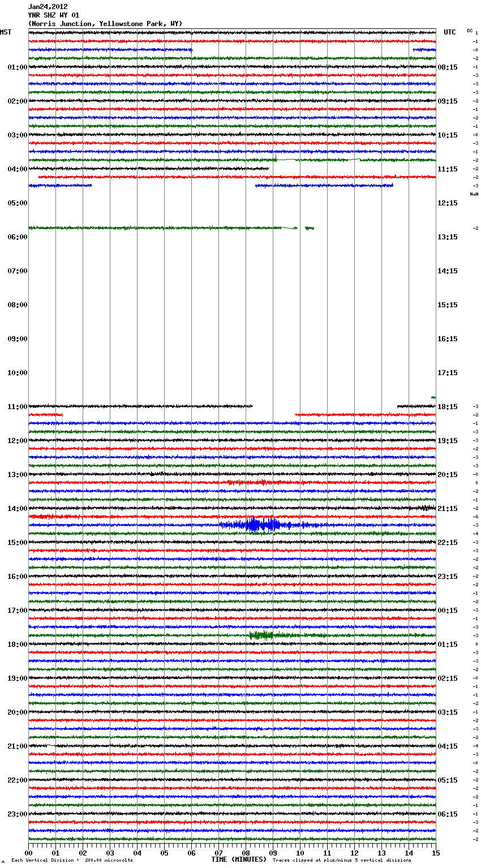Select the 02:00 MST time label
This screenshot has height=868, width=481.
pyautogui.click(x=18, y=101)
